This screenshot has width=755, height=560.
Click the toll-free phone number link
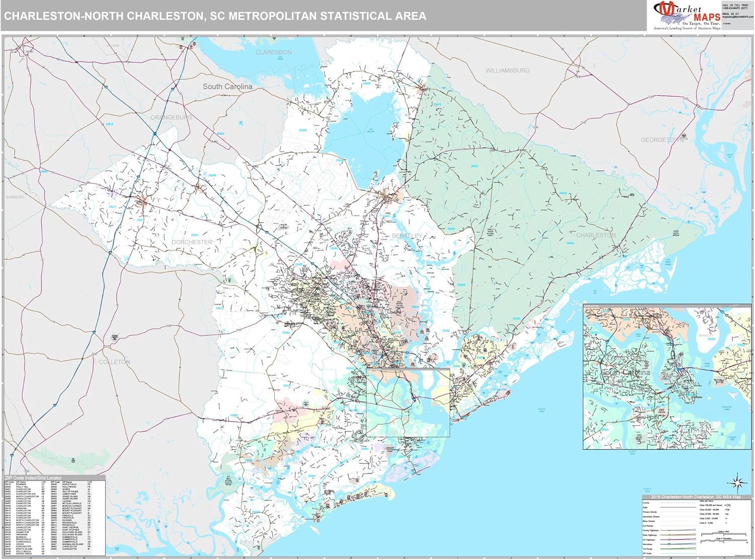click(x=734, y=7)
